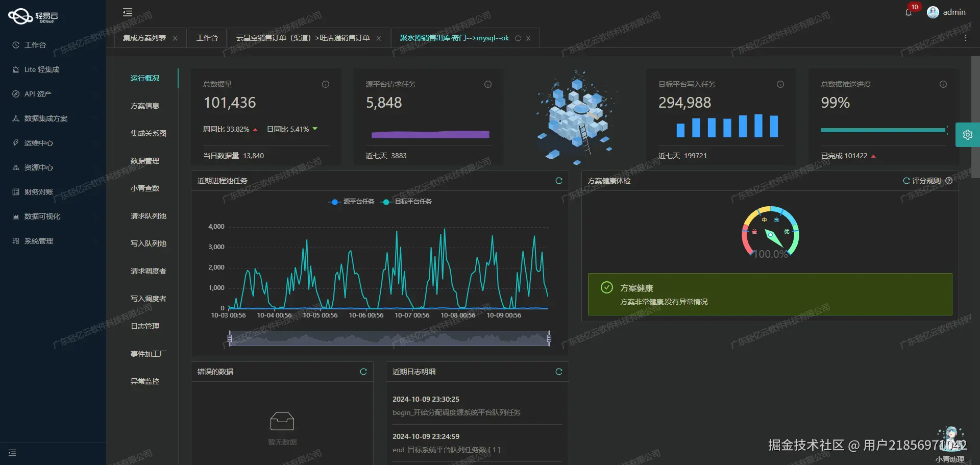
Task: Show info for 源平台请求任务 card
Action: (488, 84)
